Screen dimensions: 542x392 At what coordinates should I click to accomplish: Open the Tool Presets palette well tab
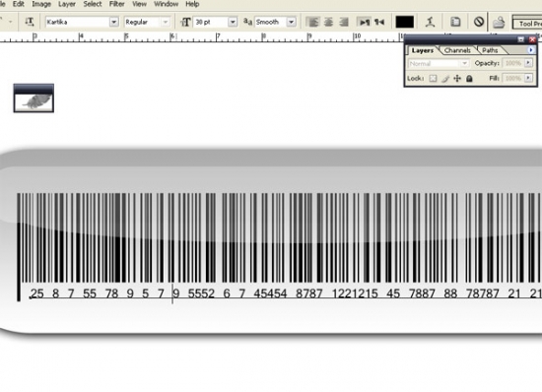click(528, 24)
